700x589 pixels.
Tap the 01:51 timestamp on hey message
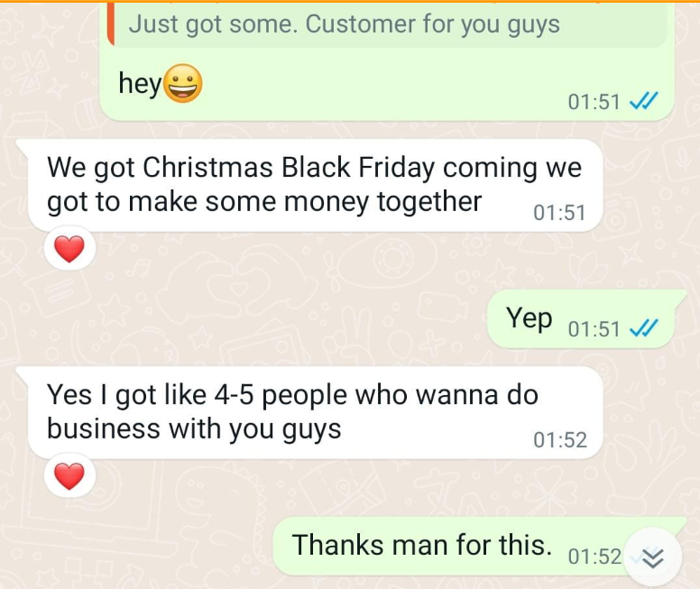594,102
